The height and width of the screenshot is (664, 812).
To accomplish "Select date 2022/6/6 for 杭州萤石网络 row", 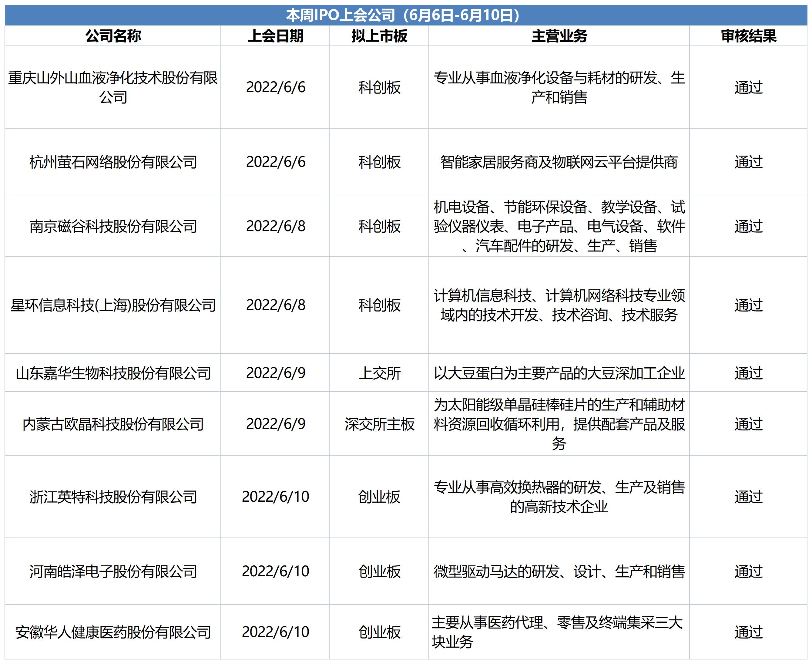I will [276, 162].
